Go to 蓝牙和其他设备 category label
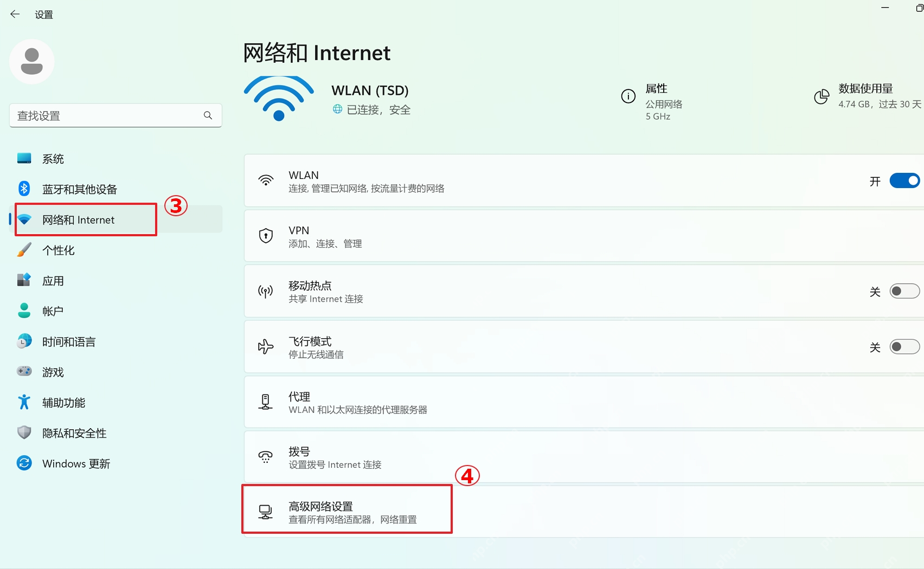The image size is (924, 569). click(x=80, y=189)
